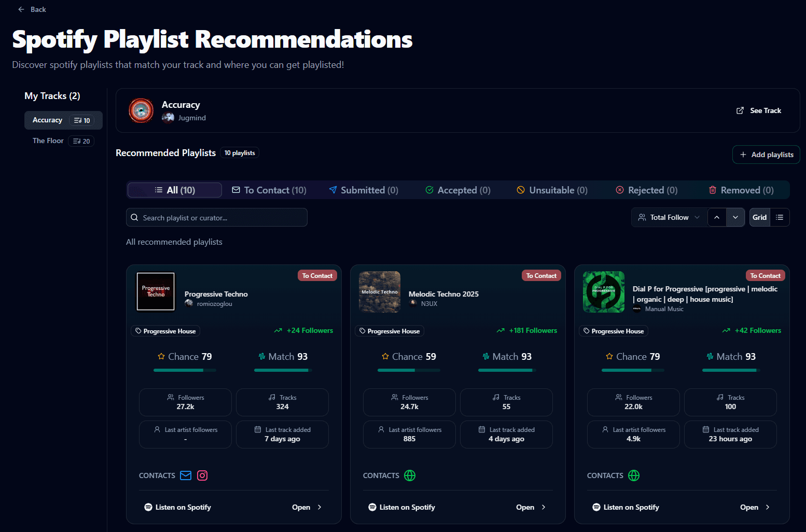Sort descending with the down arrow button
806x532 pixels.
[735, 217]
